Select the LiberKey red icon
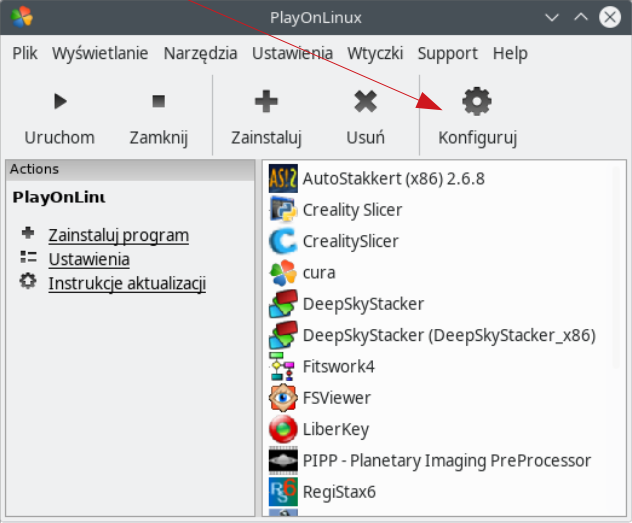This screenshot has height=523, width=632. tap(283, 429)
